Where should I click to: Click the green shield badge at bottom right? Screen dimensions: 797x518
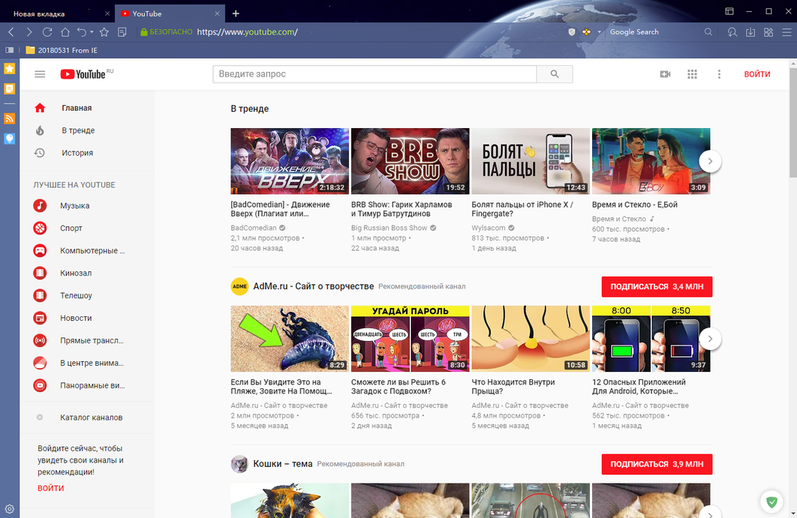[772, 502]
